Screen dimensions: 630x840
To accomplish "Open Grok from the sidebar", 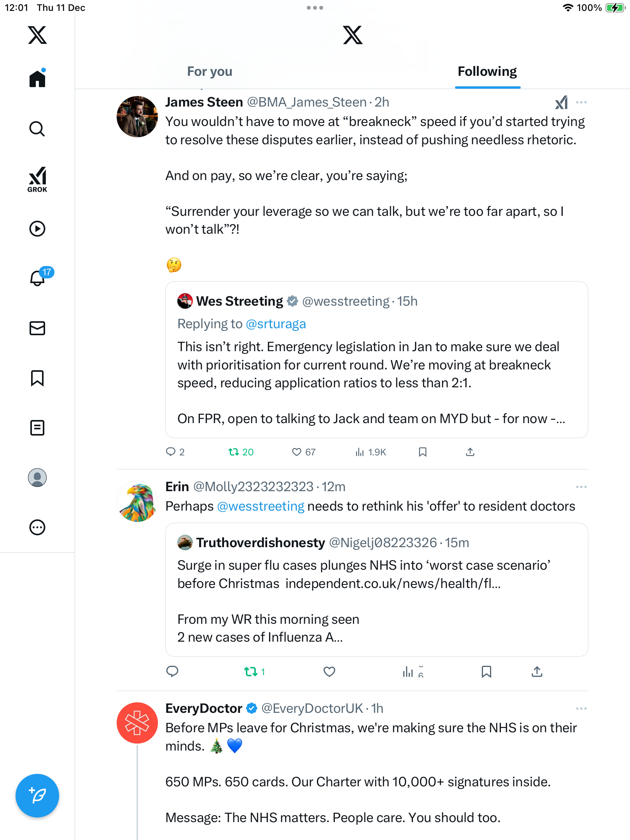I will [37, 179].
